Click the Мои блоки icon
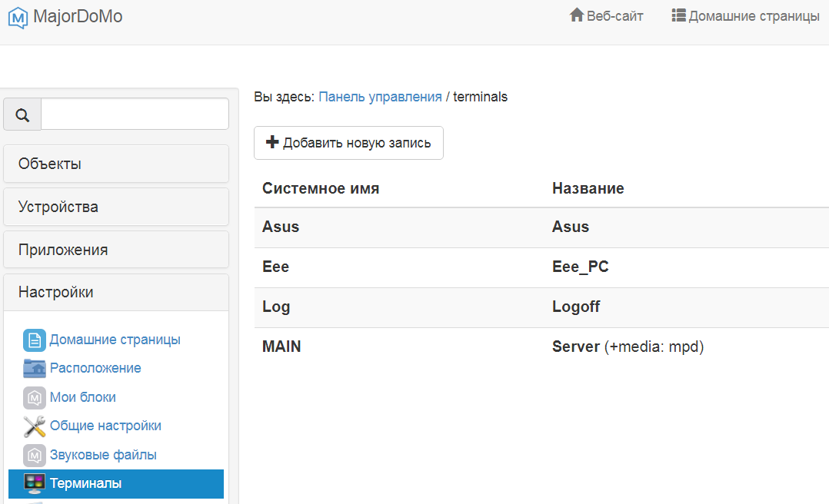Screen dimensions: 829x504 [35, 397]
